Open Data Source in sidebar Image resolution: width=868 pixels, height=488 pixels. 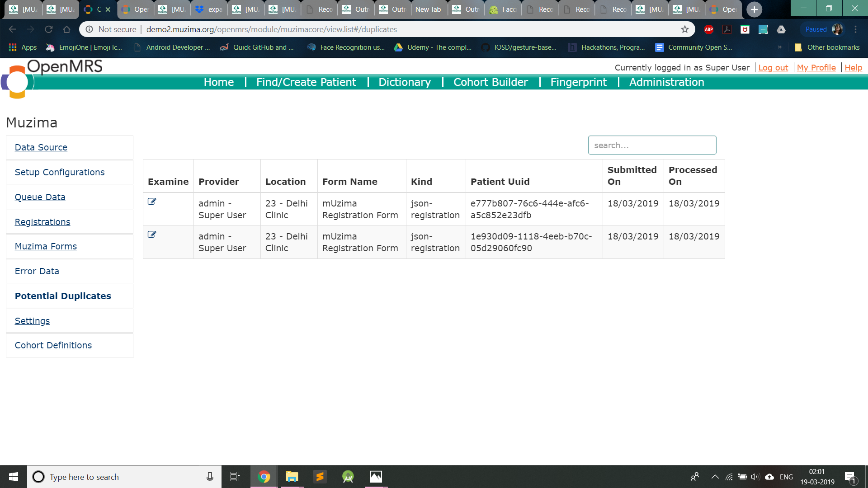(x=41, y=147)
